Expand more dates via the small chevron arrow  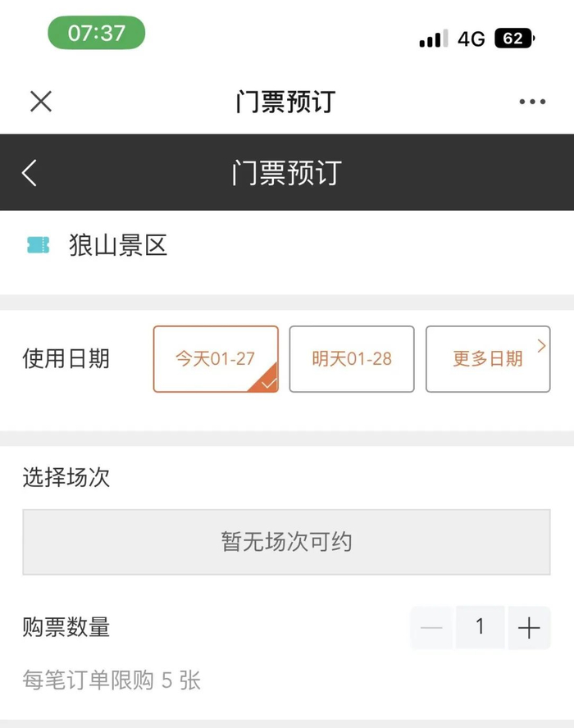coord(541,346)
